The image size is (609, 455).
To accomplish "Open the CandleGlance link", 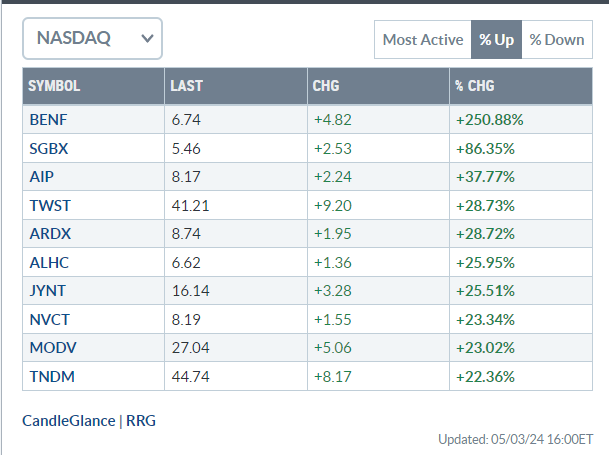I will coord(68,421).
